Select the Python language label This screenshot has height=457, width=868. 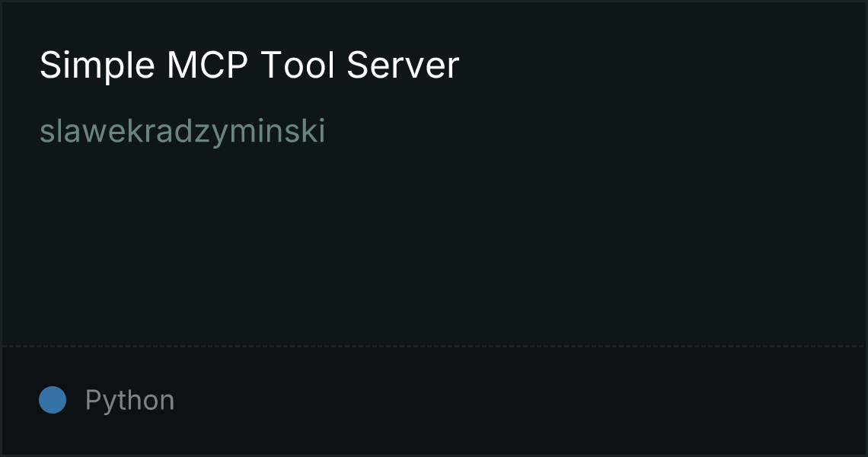click(129, 400)
